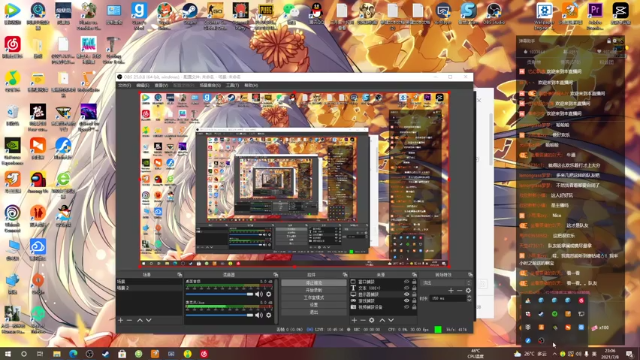Toggle visibility eye of display capture source
Viewport: 640px width, 360px height.
(406, 294)
